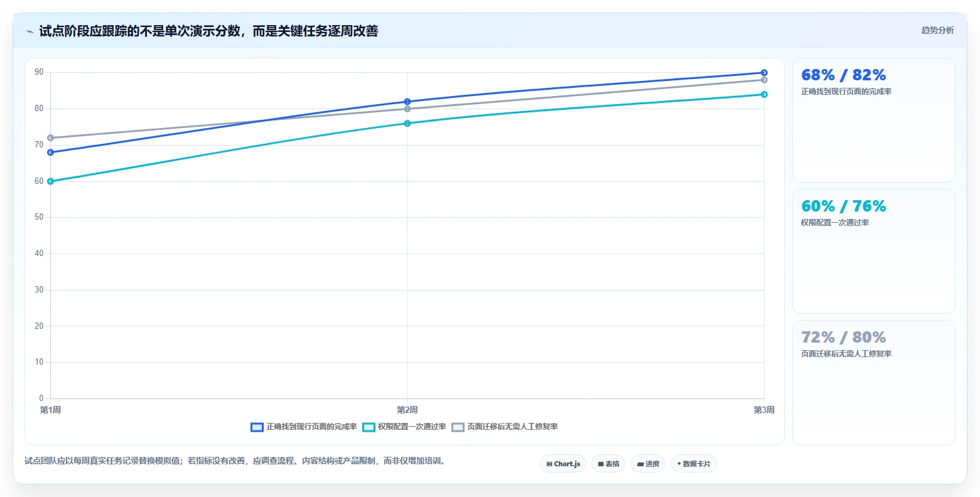
Task: Click the lightning icon beside the headline
Action: tap(30, 31)
